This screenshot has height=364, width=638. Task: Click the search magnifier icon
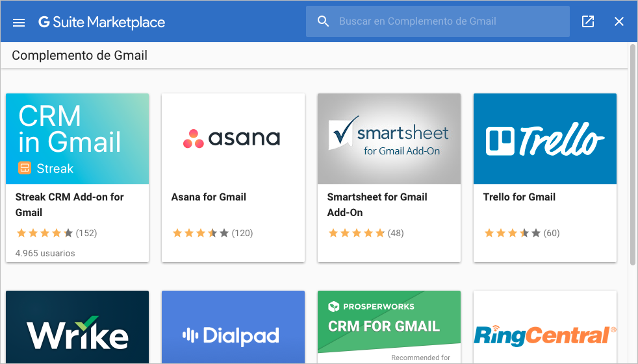pos(323,21)
